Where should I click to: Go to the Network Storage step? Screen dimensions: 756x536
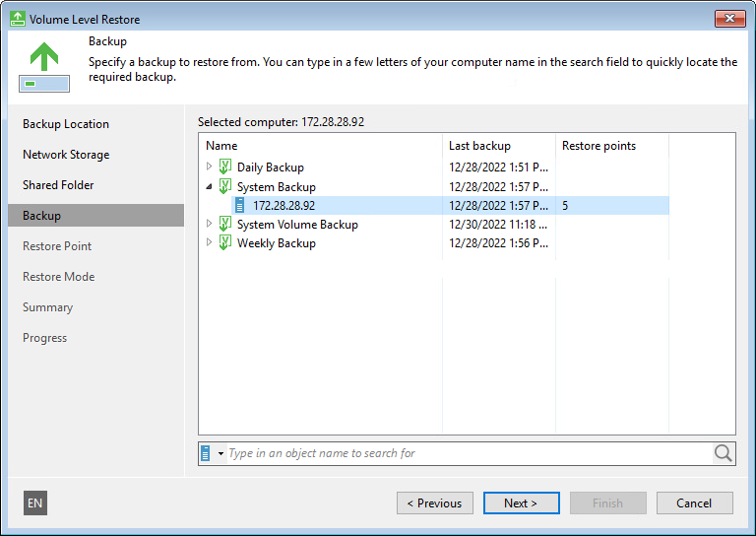(x=66, y=155)
